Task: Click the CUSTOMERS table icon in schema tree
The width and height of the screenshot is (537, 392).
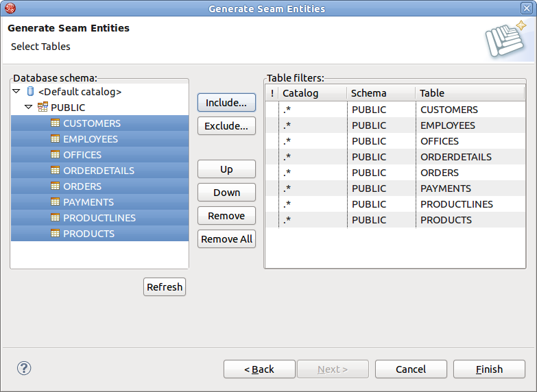Action: coord(56,123)
